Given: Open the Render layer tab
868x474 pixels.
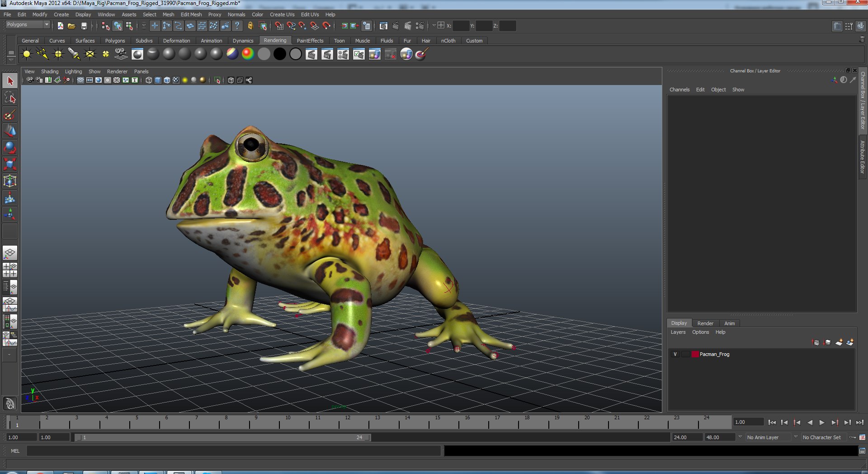Looking at the screenshot, I should (x=705, y=323).
